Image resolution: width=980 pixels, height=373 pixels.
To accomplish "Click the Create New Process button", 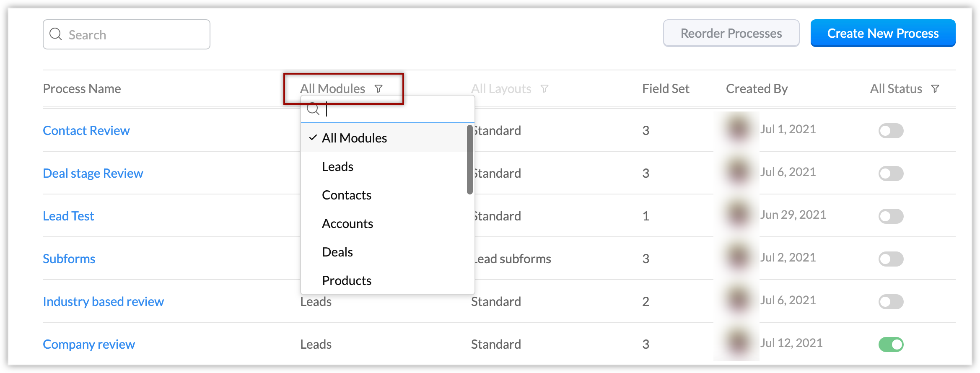I will (x=883, y=33).
